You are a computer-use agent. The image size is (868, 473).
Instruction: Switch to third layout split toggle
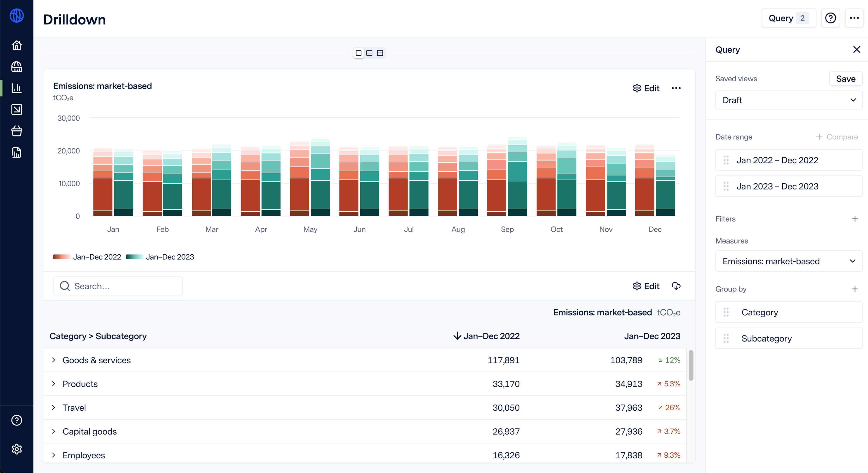click(x=380, y=53)
